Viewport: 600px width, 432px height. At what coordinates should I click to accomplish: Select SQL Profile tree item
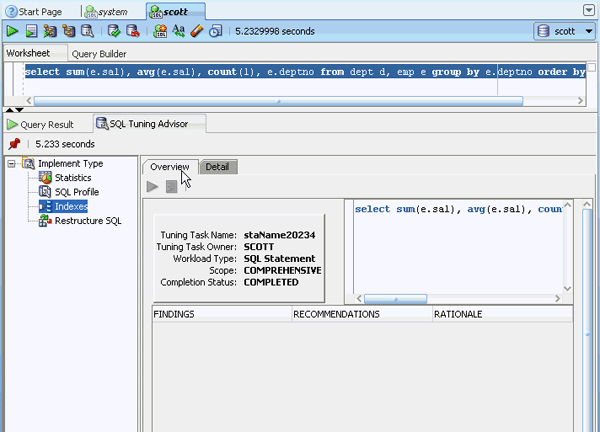point(76,192)
